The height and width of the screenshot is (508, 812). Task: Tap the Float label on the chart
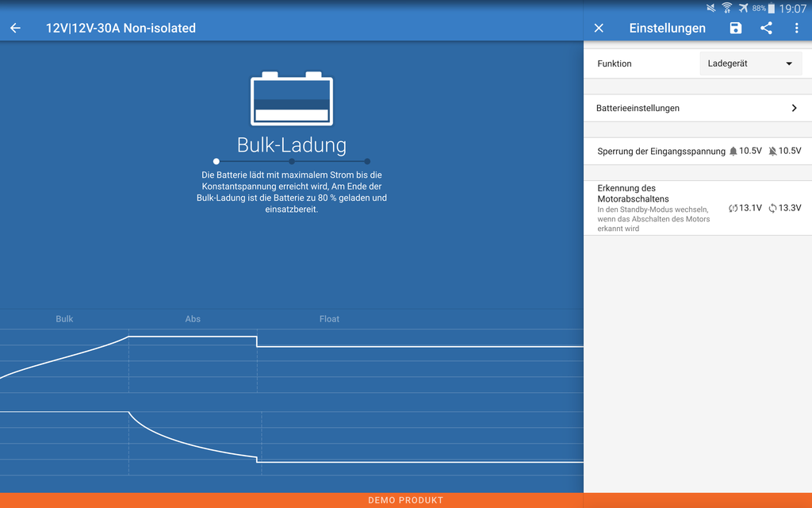coord(329,319)
